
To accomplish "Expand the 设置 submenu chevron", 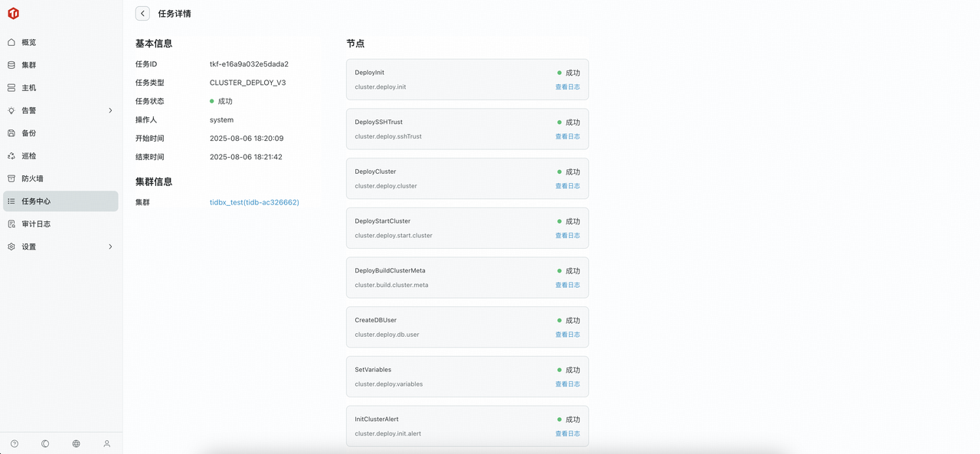I will (110, 247).
